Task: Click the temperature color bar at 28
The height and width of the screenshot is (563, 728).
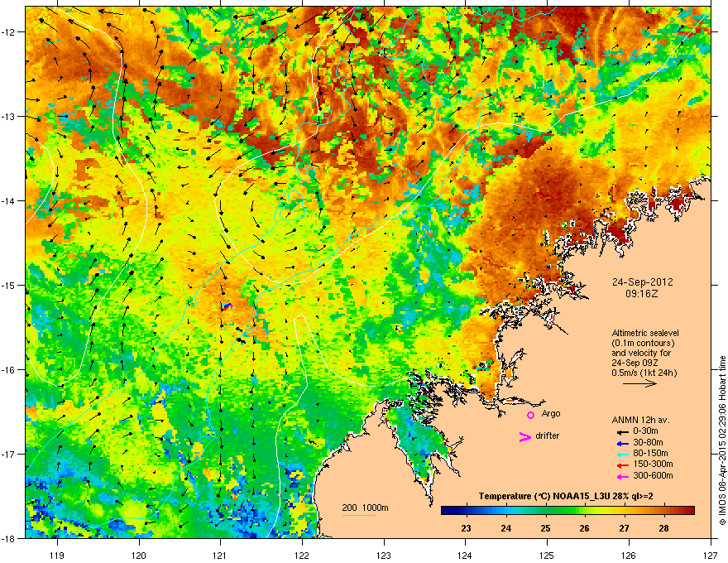Action: (664, 511)
